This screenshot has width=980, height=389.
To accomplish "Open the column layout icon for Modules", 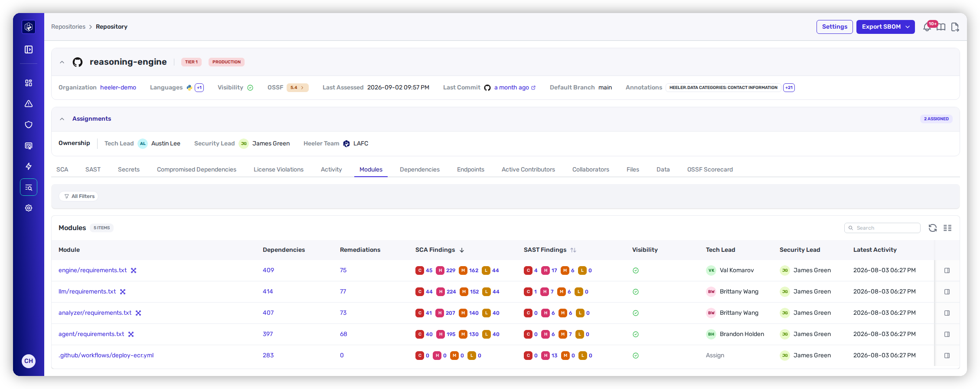I will (947, 228).
